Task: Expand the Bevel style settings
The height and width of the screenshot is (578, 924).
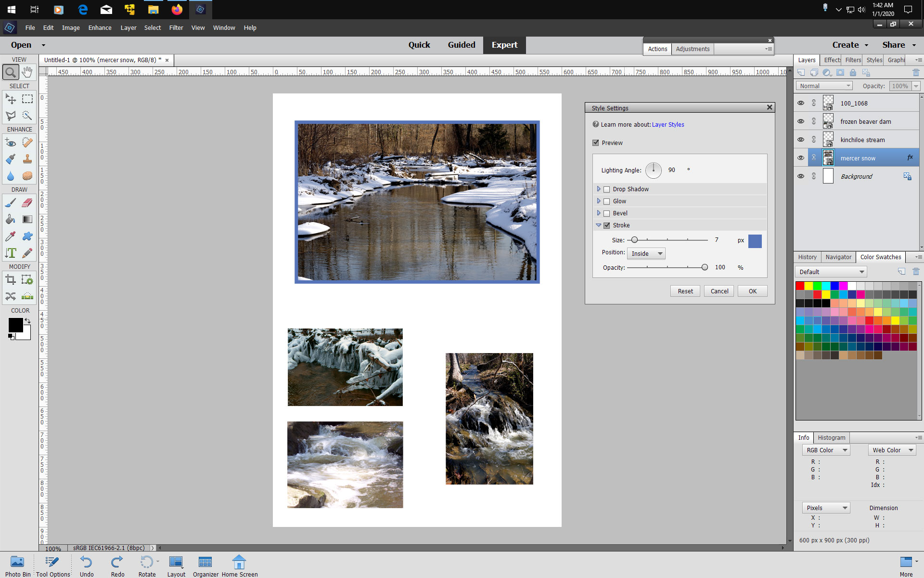Action: click(599, 213)
